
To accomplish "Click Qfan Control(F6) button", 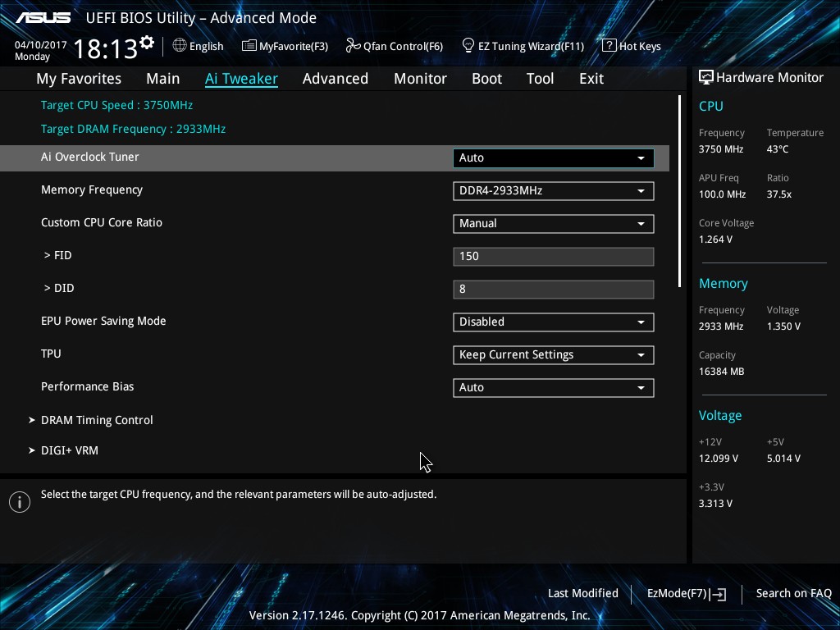I will click(395, 46).
